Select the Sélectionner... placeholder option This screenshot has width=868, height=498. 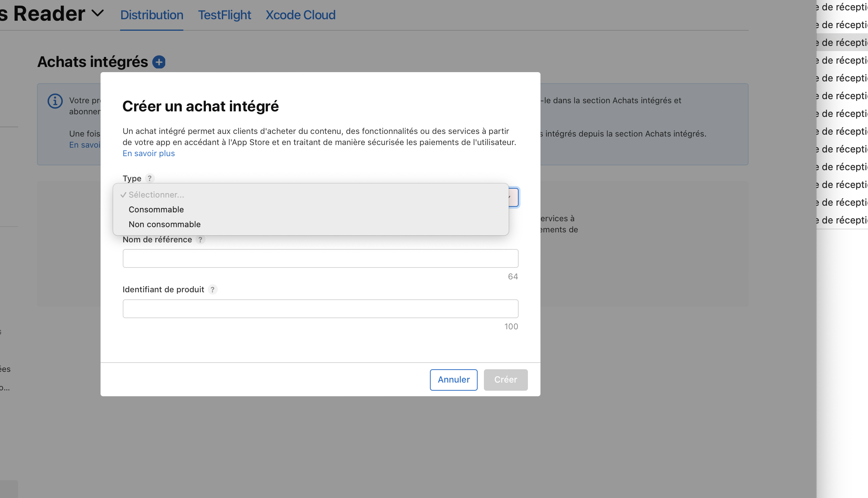[x=156, y=195]
